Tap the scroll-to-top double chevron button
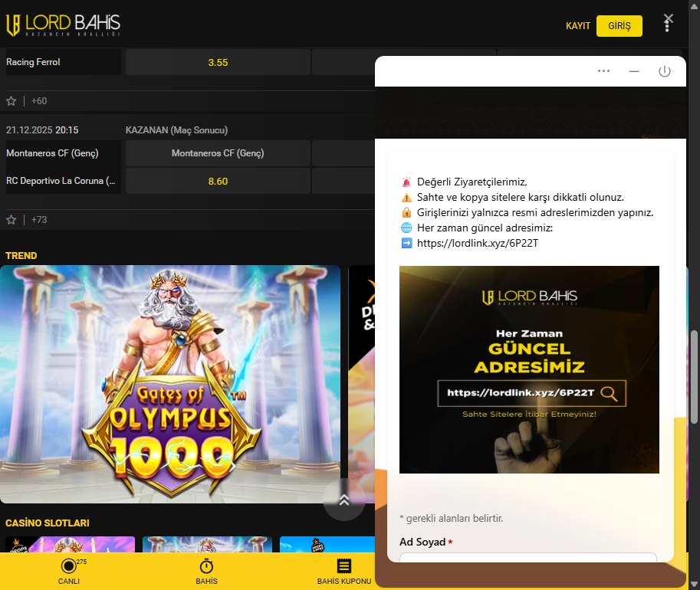700x590 pixels. (x=344, y=500)
